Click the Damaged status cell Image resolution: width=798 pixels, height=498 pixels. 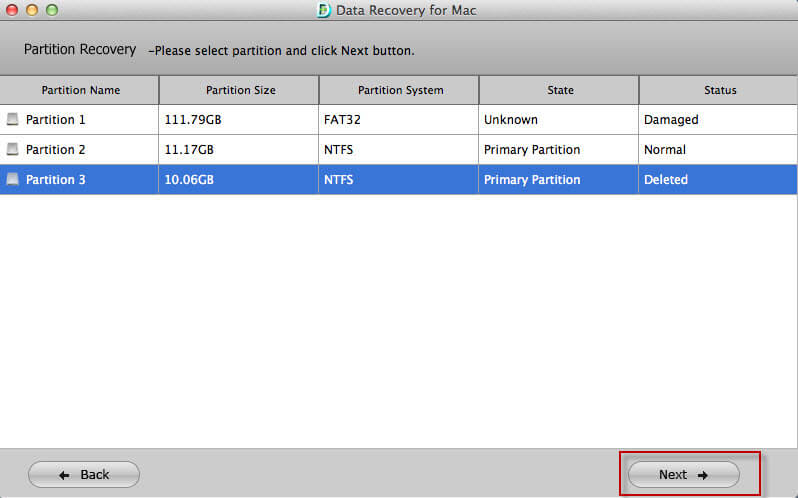coord(718,120)
